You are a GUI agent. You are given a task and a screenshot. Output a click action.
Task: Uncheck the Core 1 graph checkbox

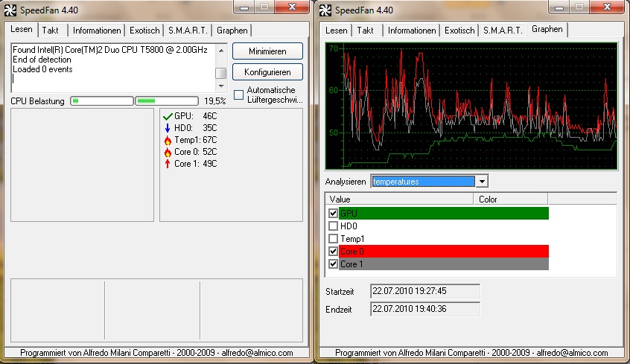(333, 264)
